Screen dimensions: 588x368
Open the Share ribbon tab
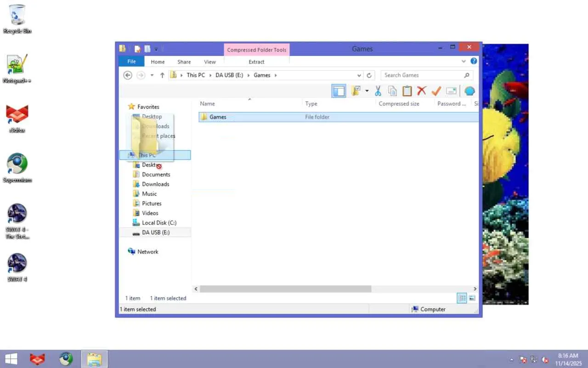[x=184, y=62]
